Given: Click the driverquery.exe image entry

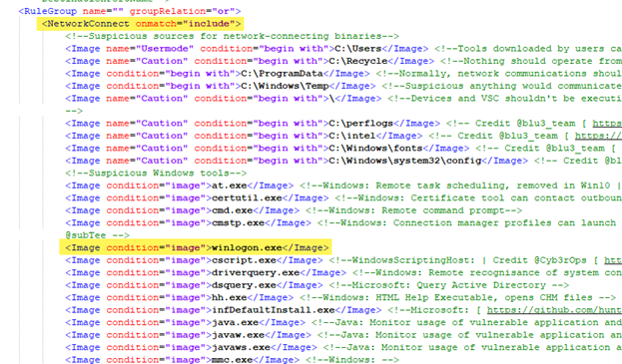Looking at the screenshot, I should [x=206, y=273].
